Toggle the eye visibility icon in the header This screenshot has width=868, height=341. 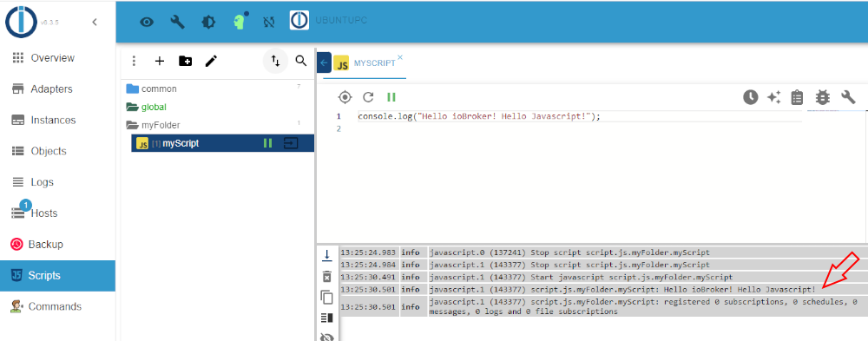pyautogui.click(x=147, y=23)
